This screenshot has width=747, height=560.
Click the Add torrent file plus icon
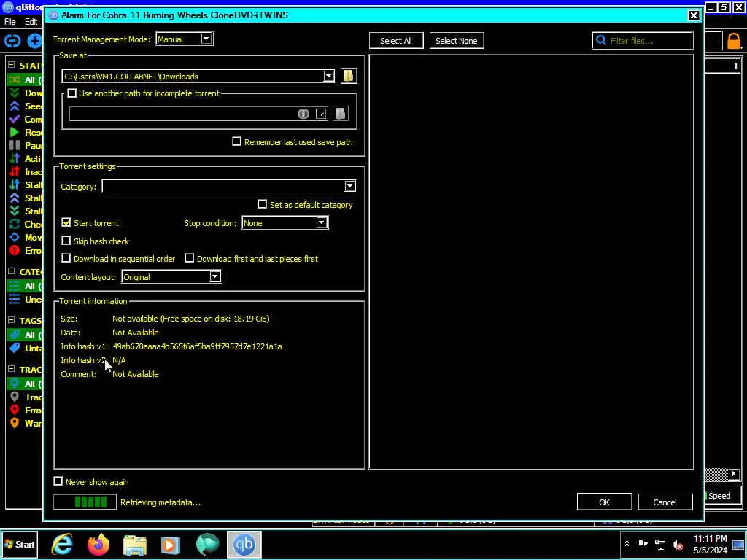[x=34, y=41]
